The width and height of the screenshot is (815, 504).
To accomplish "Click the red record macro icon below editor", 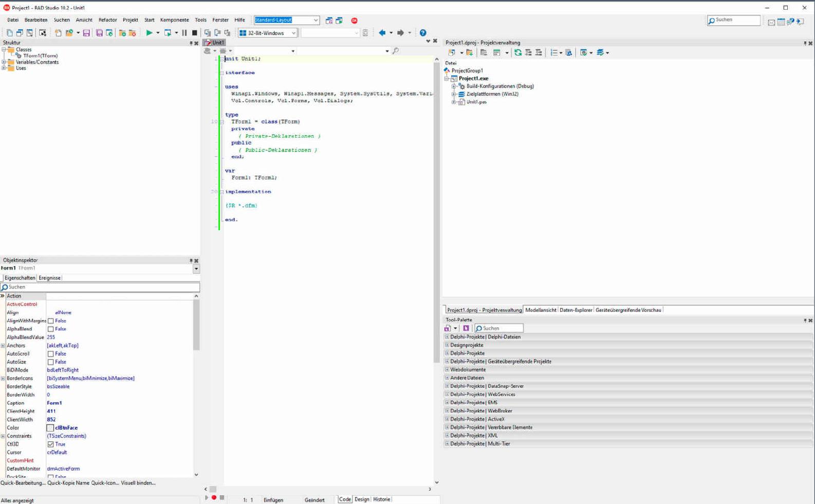I will (214, 497).
